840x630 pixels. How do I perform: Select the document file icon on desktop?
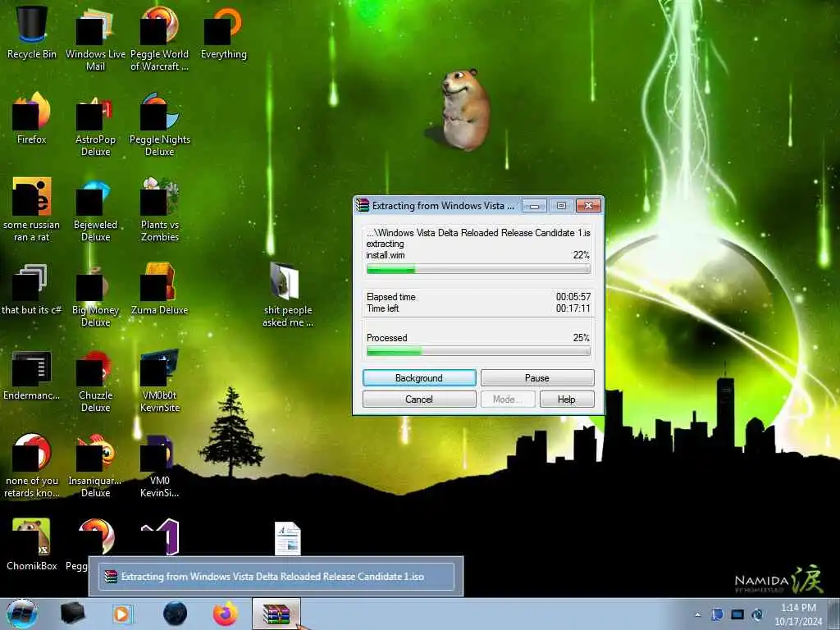tap(288, 538)
